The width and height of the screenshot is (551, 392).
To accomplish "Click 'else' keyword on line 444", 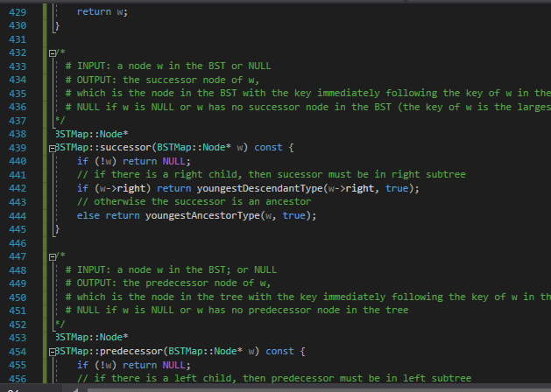I will click(88, 215).
